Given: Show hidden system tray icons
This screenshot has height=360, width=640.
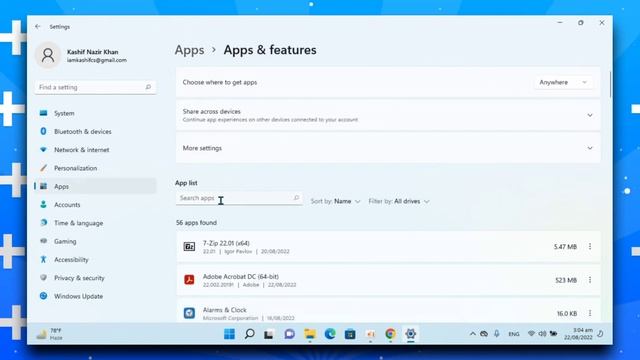Looking at the screenshot, I should tap(473, 334).
